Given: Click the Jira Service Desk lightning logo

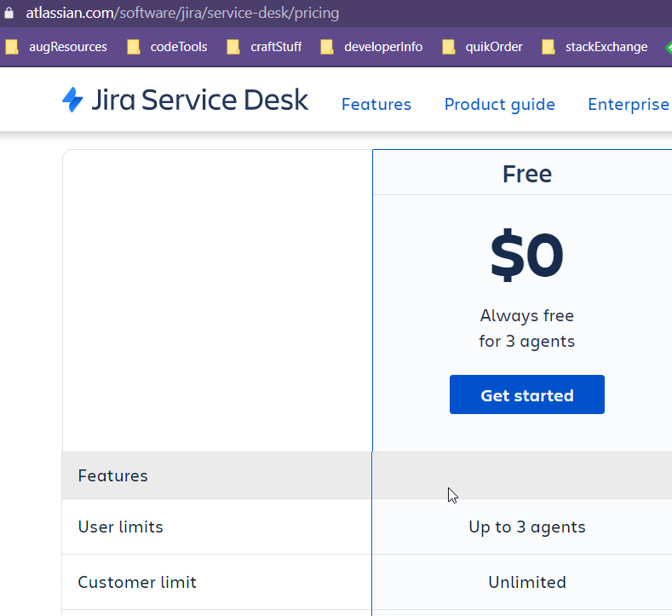Looking at the screenshot, I should coord(72,100).
